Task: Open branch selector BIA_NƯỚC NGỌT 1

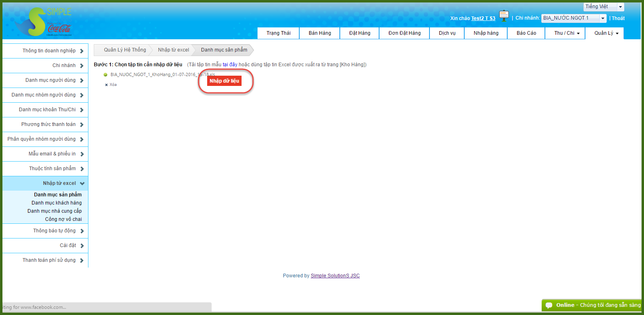Action: 574,18
